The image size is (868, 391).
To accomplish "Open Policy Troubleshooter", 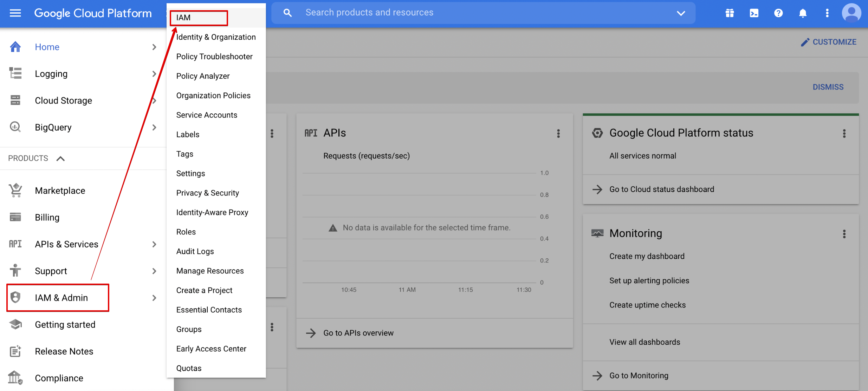I will click(x=216, y=57).
